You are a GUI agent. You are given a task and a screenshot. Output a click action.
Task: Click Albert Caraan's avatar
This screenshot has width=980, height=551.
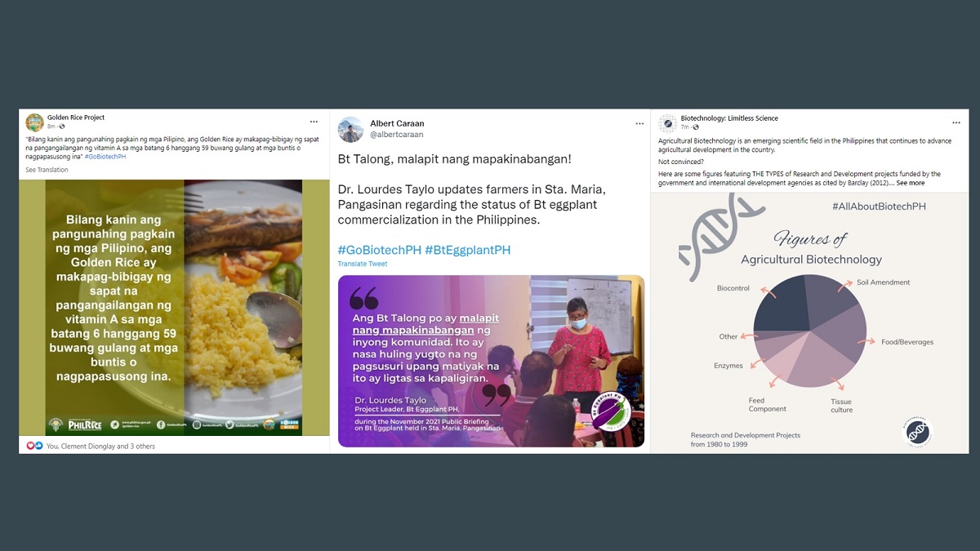click(x=350, y=129)
